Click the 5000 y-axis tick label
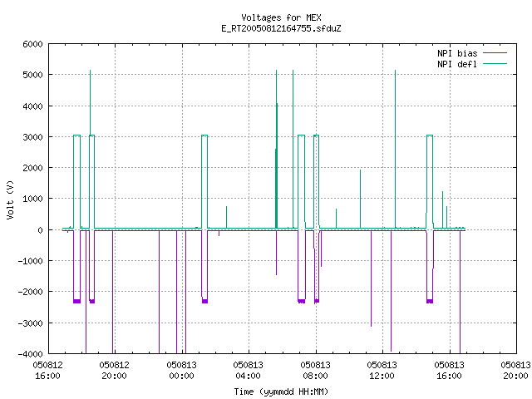532x399 pixels. (x=33, y=75)
